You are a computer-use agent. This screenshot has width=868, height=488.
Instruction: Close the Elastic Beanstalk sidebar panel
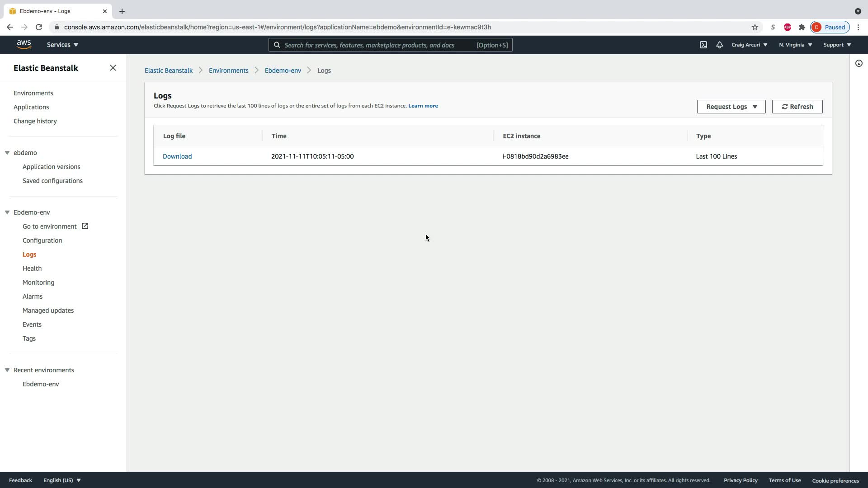[x=113, y=68]
